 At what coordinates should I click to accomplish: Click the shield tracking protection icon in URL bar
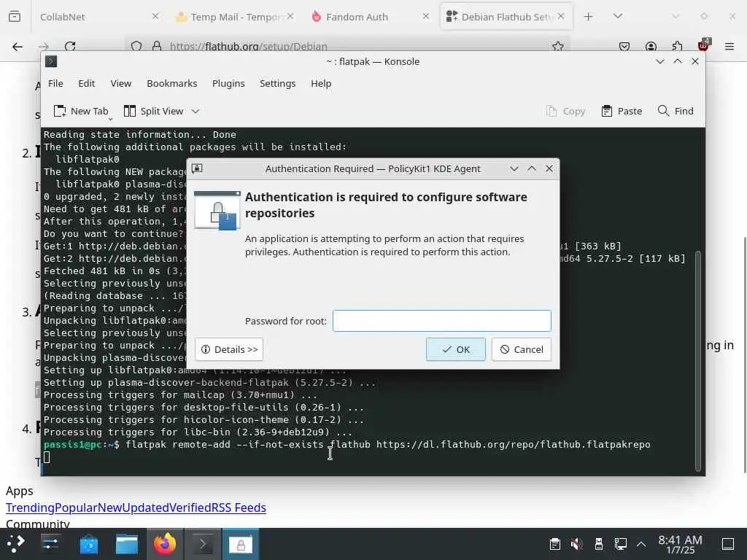[136, 46]
